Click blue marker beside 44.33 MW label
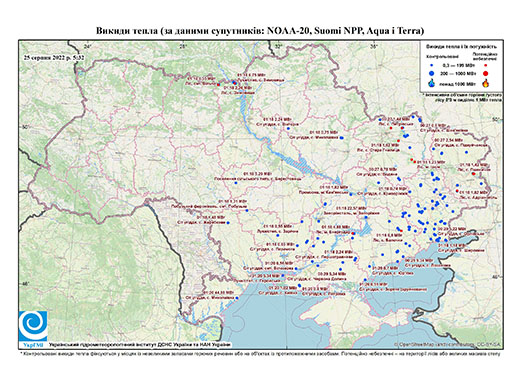The width and height of the screenshot is (520, 368). tap(237, 298)
